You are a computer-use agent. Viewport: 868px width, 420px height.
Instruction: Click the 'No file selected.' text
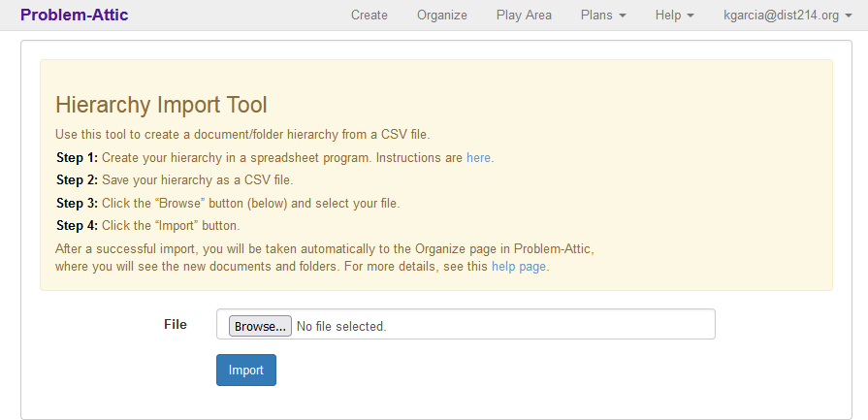341,327
